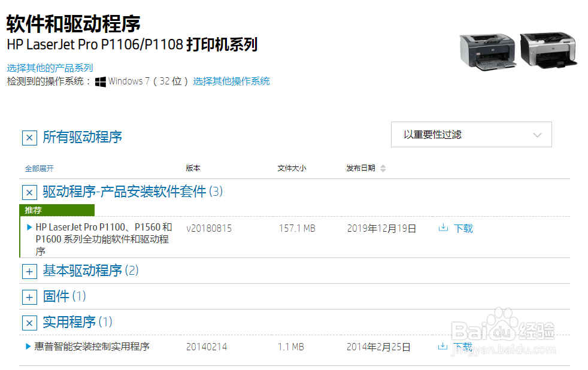Click the version value v20180815
This screenshot has height=370, width=588.
(209, 228)
